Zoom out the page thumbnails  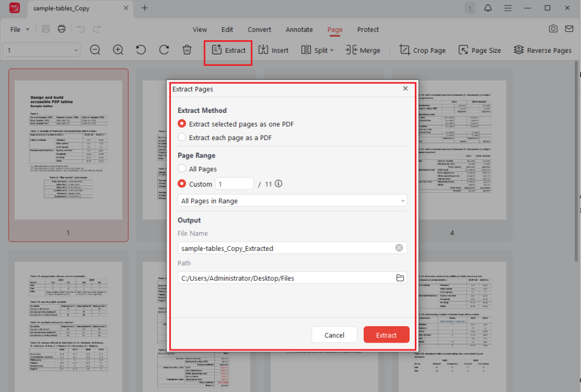(x=95, y=50)
